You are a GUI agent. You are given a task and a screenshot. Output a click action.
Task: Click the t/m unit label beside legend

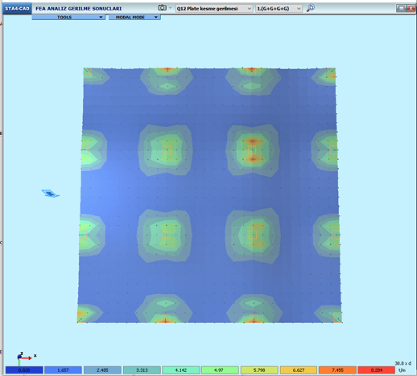pos(402,370)
